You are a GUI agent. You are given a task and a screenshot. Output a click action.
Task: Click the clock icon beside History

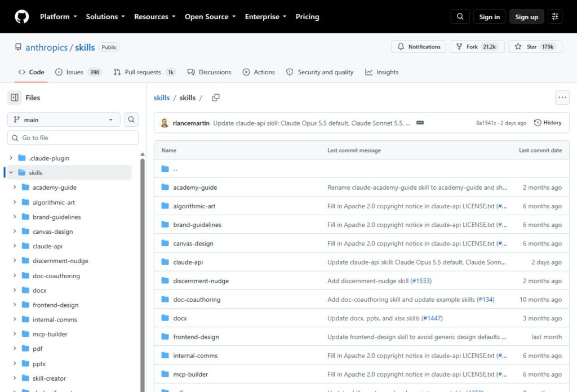pyautogui.click(x=538, y=122)
